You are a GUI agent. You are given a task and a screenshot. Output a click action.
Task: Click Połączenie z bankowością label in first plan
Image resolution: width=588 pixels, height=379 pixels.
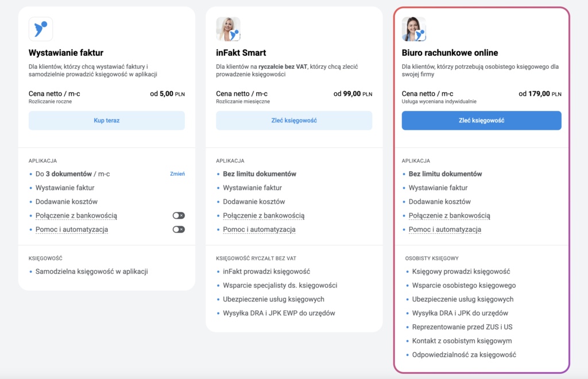[x=76, y=215]
